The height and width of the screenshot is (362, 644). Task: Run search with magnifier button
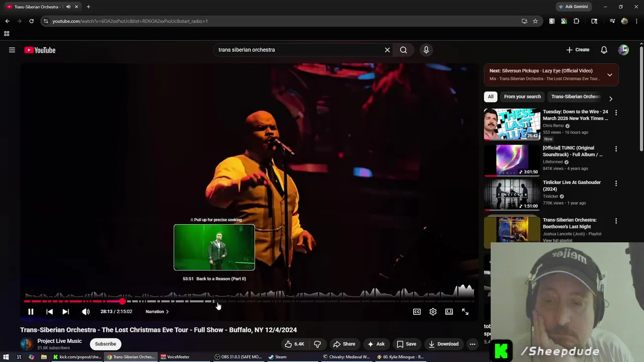click(404, 50)
